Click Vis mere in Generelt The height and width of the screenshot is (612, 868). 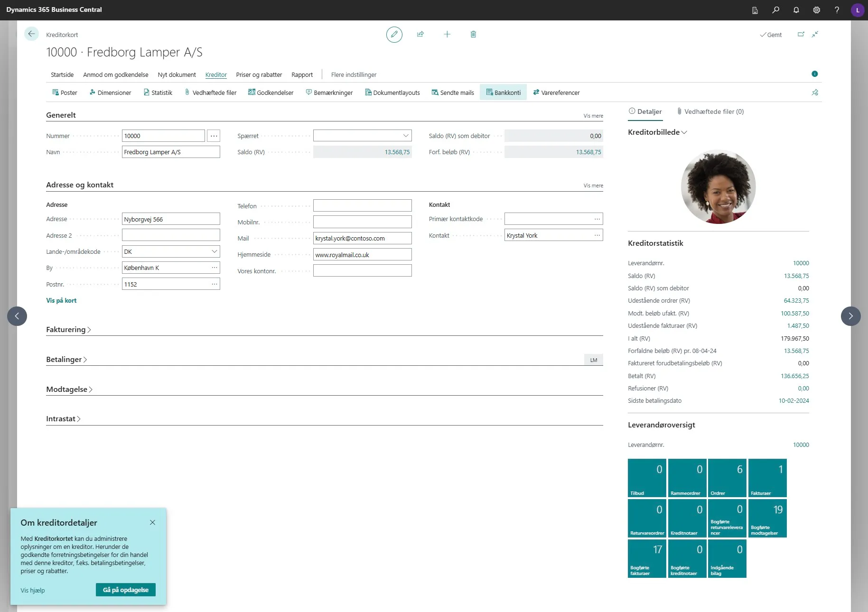[593, 116]
